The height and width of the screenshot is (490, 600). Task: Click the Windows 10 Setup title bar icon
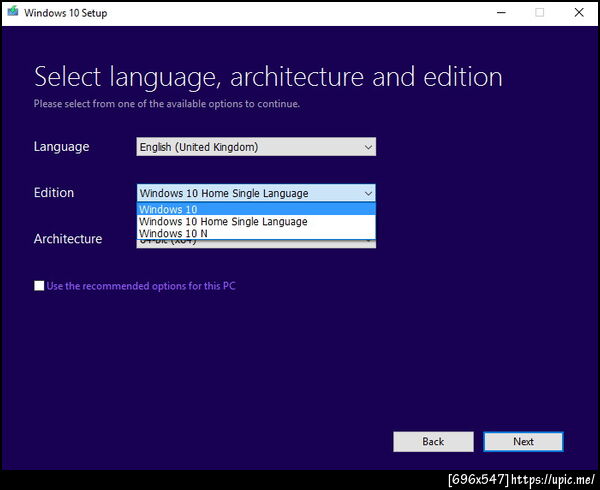[x=13, y=11]
